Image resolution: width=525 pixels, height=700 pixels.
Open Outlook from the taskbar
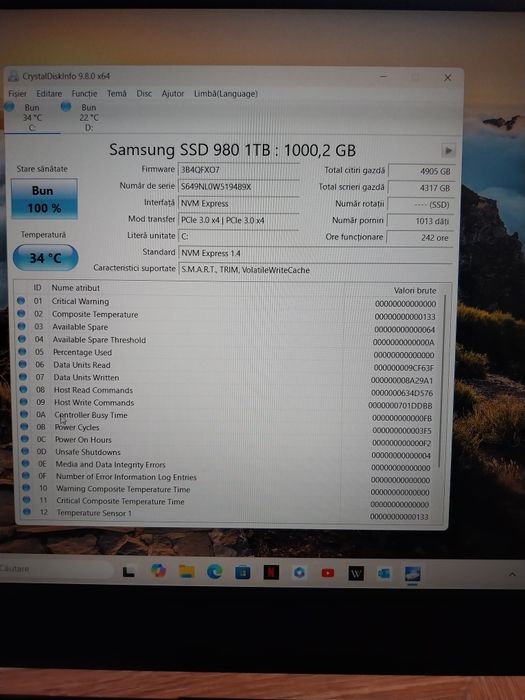coord(384,574)
